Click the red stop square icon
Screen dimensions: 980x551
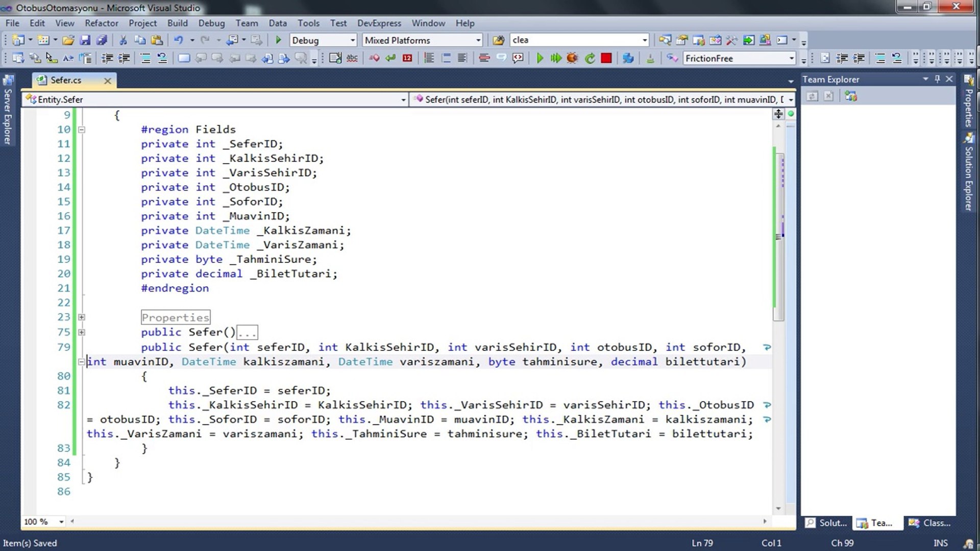click(x=606, y=58)
